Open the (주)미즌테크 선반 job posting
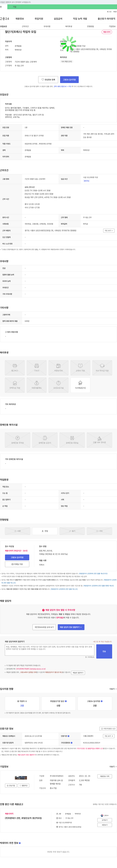Image resolution: width=117 pixels, height=868 pixels. pyautogui.click(x=23, y=818)
